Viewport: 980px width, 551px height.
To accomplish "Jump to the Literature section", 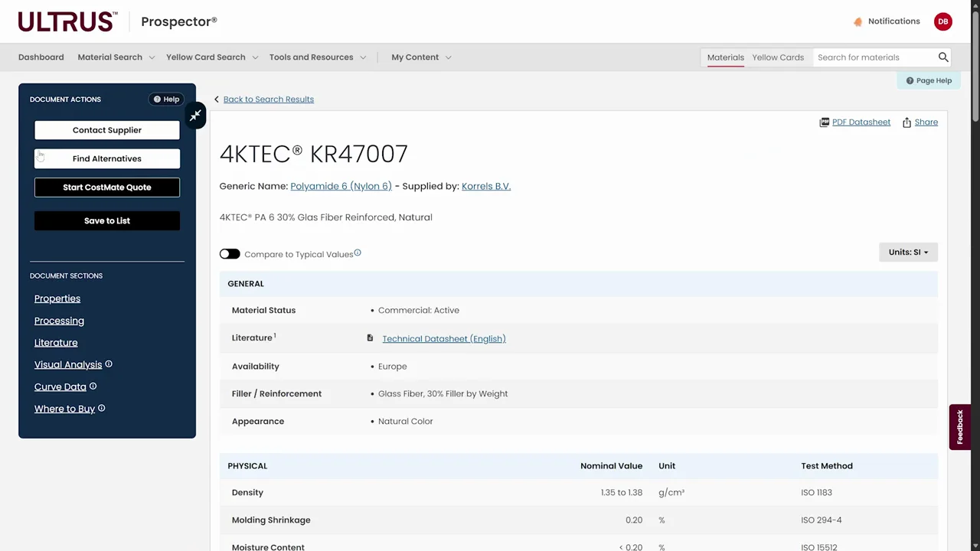I will click(56, 343).
